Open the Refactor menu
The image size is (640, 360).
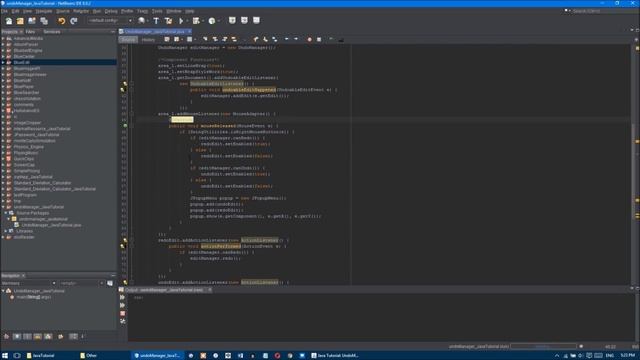tap(81, 11)
